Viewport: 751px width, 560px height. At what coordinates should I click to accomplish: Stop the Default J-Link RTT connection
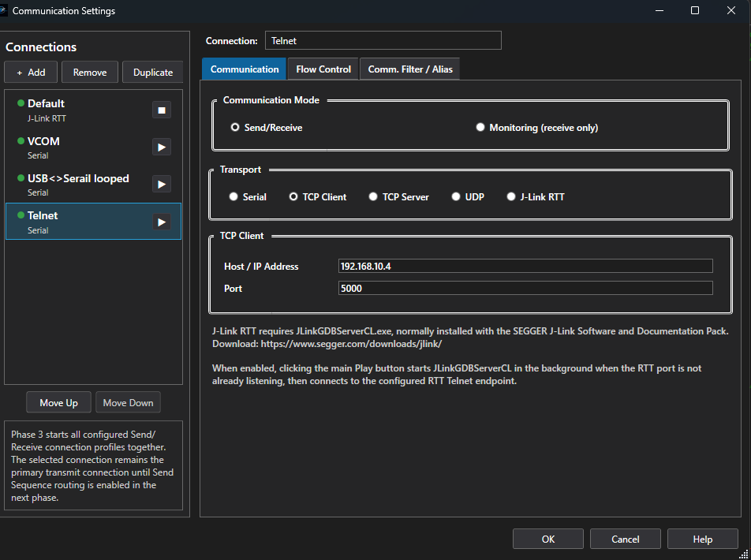162,110
